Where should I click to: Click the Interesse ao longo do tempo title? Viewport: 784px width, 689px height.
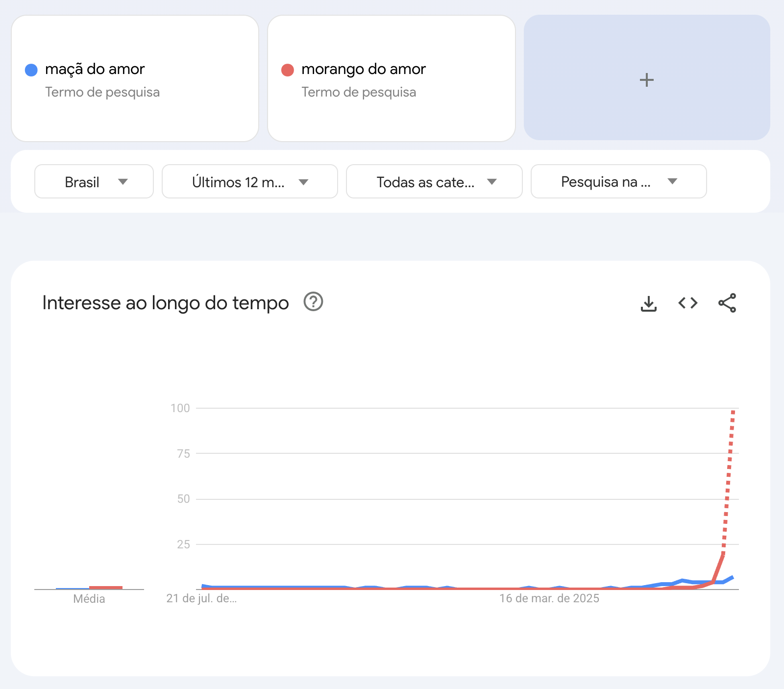point(166,303)
